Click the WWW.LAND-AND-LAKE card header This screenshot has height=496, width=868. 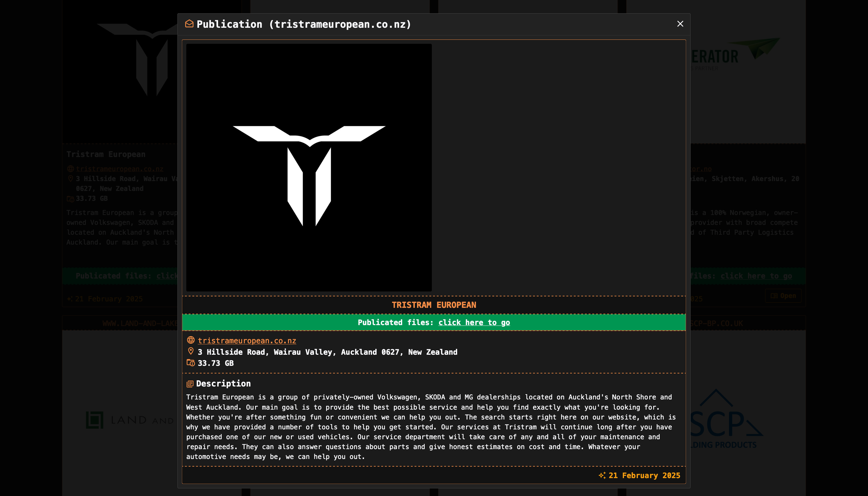click(x=140, y=323)
